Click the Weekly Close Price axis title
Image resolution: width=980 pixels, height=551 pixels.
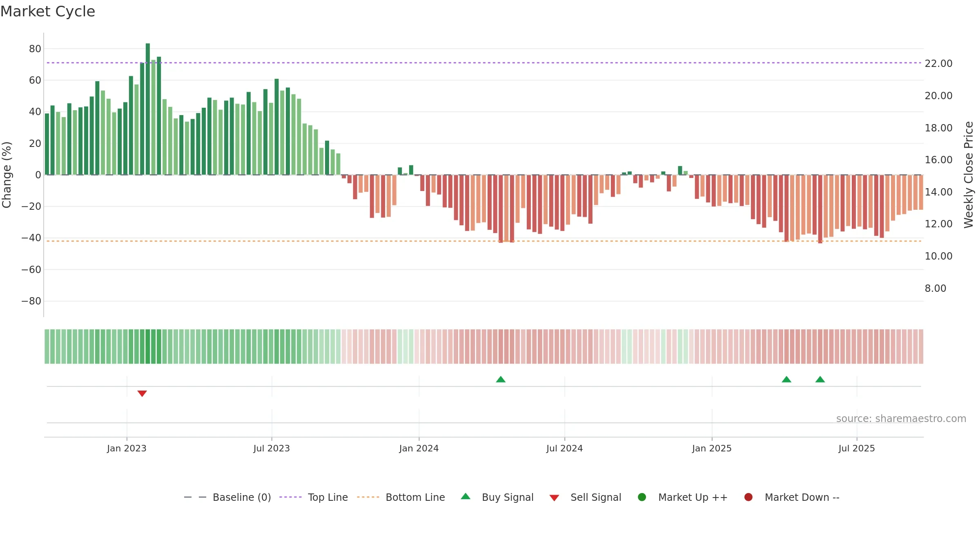969,175
